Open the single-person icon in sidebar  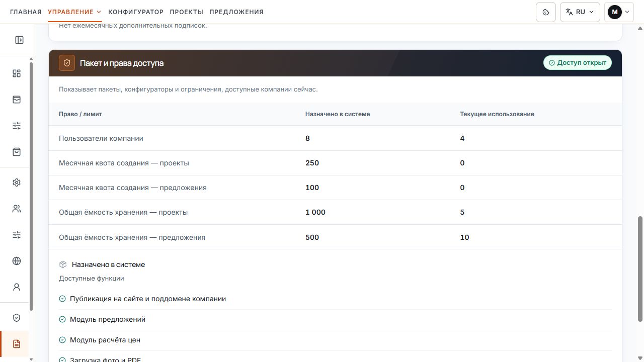(x=17, y=287)
